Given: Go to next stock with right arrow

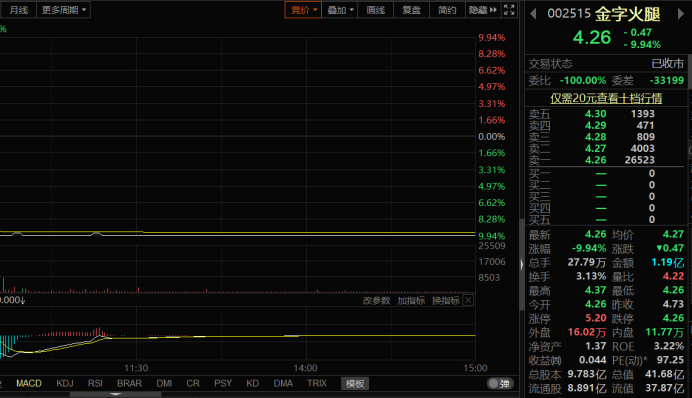Looking at the screenshot, I should pyautogui.click(x=680, y=14).
